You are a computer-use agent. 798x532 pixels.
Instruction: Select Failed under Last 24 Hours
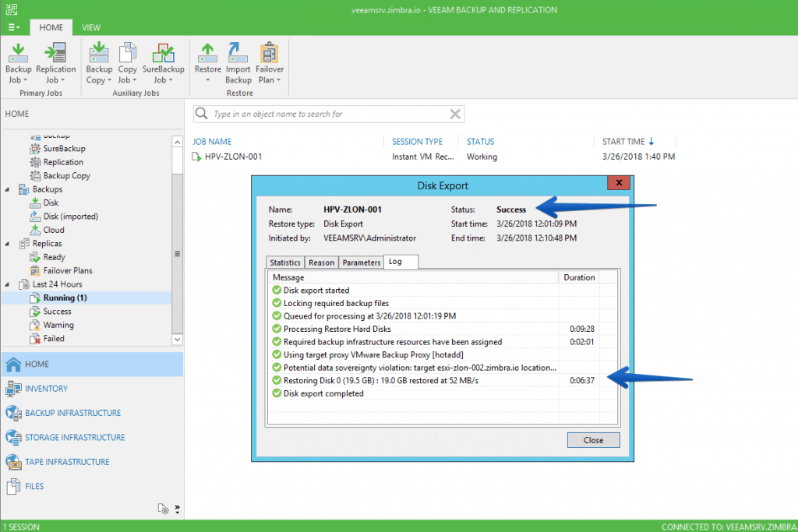(54, 339)
